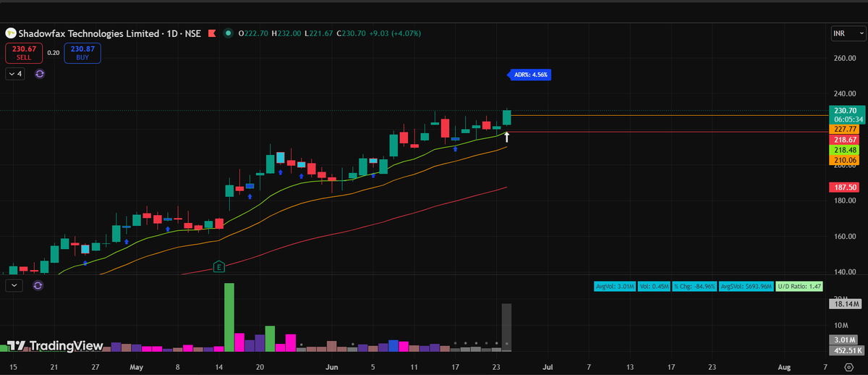Click the red 187.50 moving average label

(845, 187)
